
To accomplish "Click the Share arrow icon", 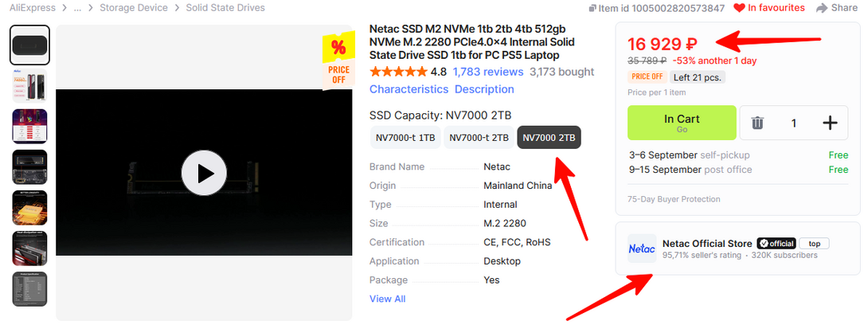I will [x=822, y=8].
